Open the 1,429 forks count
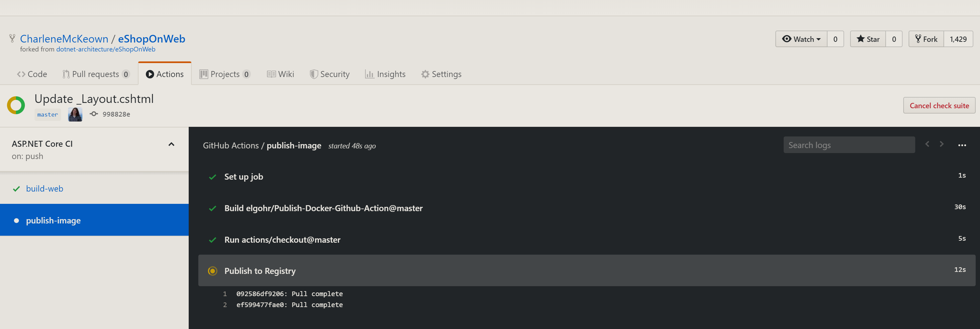980x329 pixels. [x=958, y=39]
